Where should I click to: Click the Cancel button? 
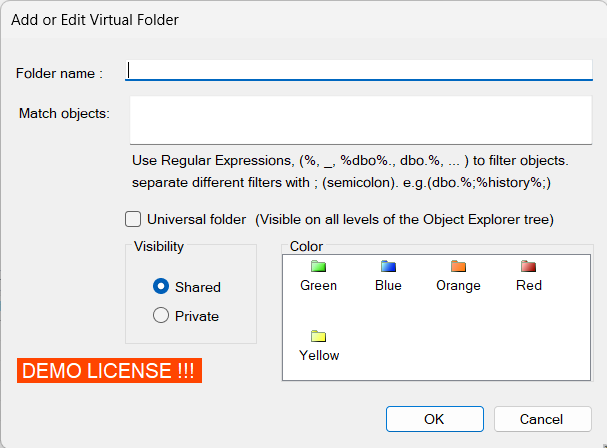tap(543, 419)
